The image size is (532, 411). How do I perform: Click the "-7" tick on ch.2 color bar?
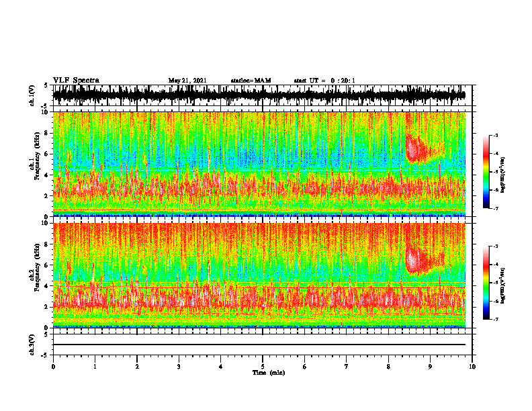[496, 319]
